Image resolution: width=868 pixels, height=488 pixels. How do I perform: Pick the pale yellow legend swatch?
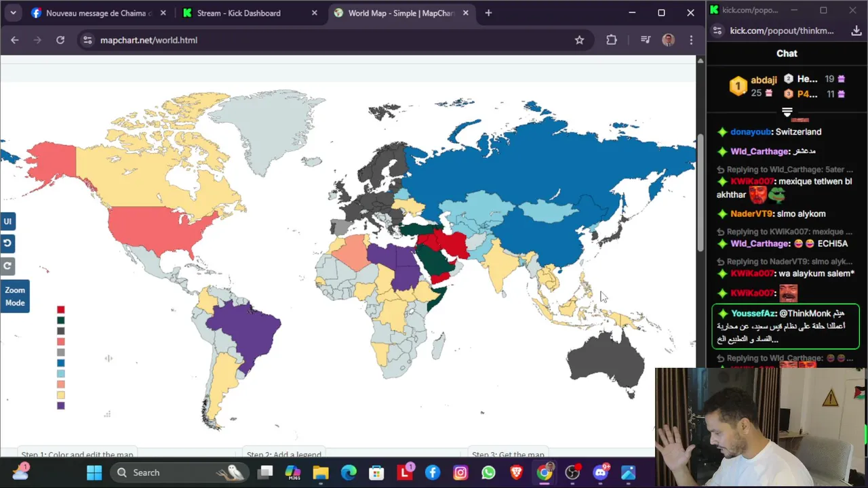coord(60,394)
